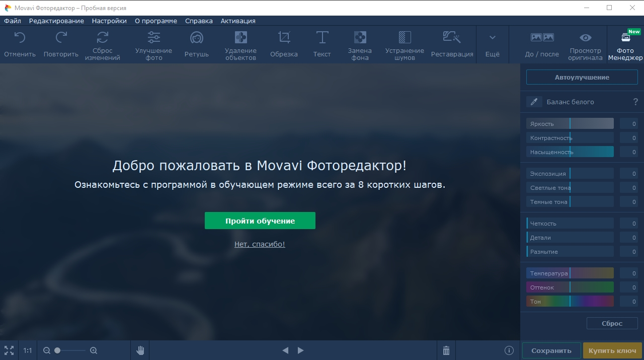Open the Файл menu

tap(13, 21)
